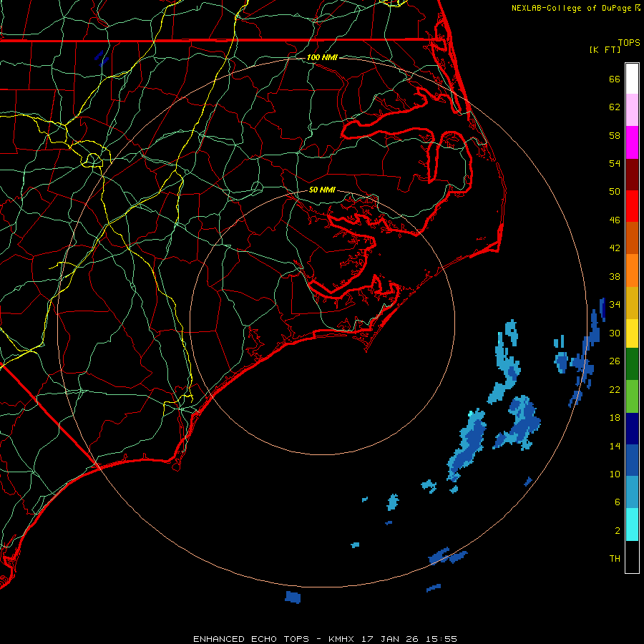The height and width of the screenshot is (644, 644).
Task: Click the 66 legend value
Action: (x=615, y=79)
